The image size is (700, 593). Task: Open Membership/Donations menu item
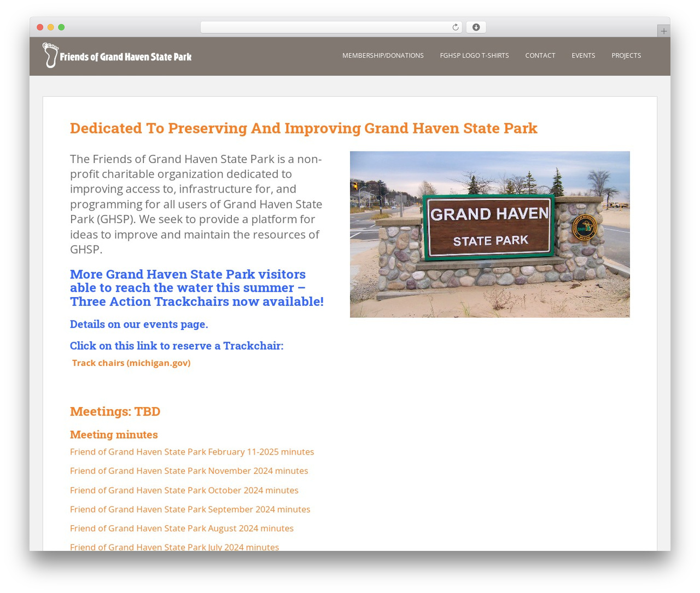tap(383, 55)
